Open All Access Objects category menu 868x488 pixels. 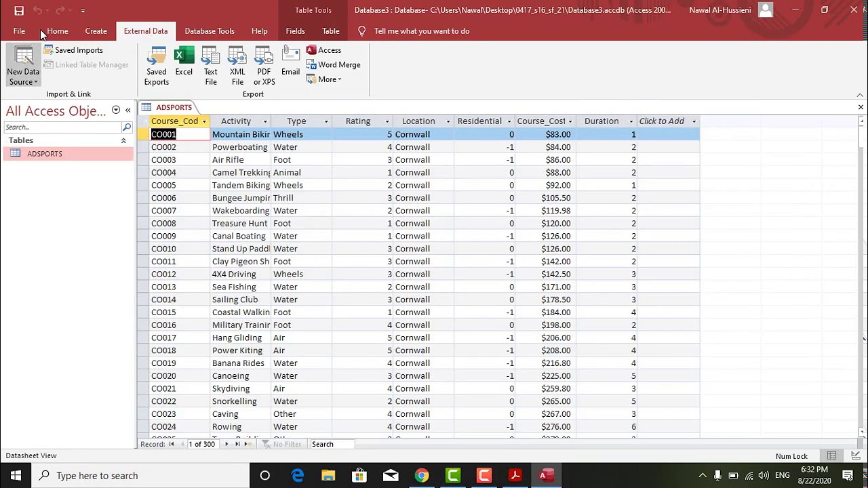(116, 110)
